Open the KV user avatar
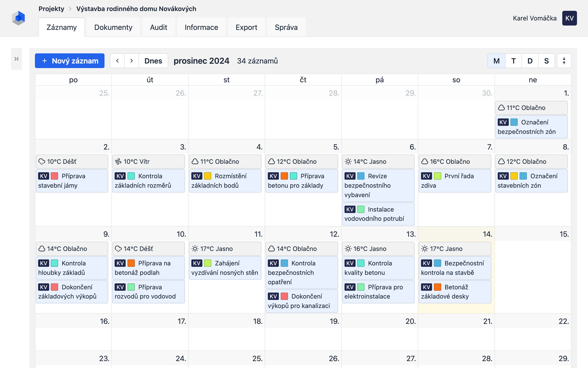 [569, 18]
